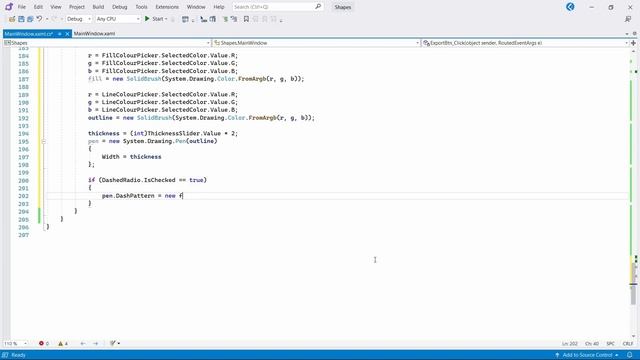Open the Any CPU platform dropdown
Viewport: 640px width, 360px height.
(x=118, y=19)
